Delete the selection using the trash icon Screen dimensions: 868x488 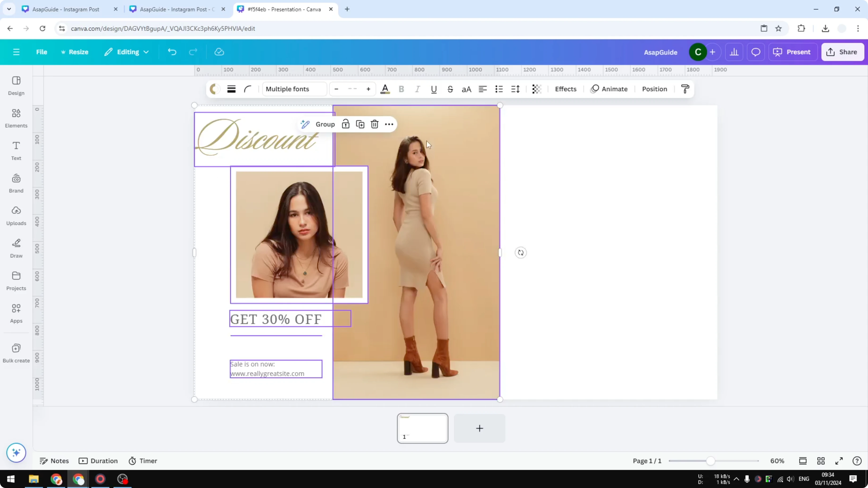tap(374, 124)
